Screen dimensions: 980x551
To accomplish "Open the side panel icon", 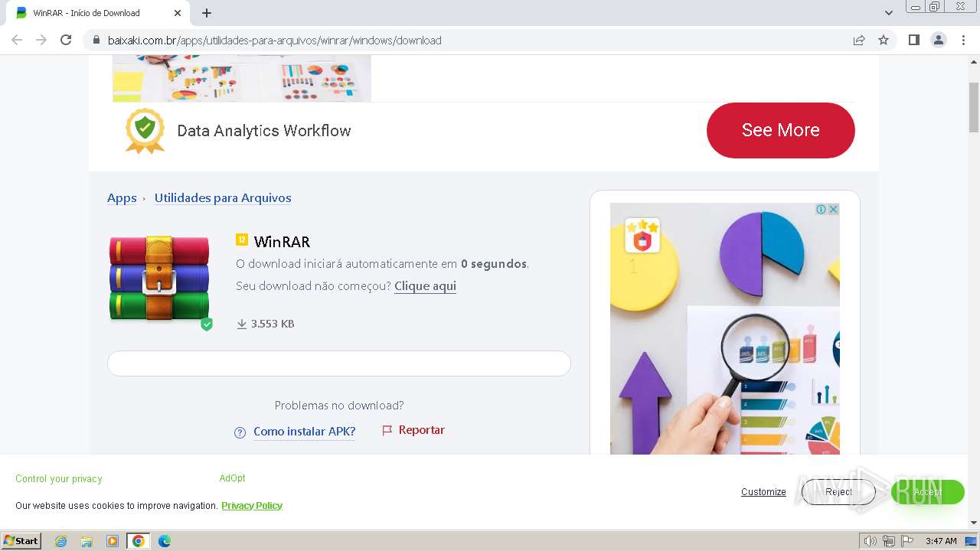I will [x=913, y=40].
